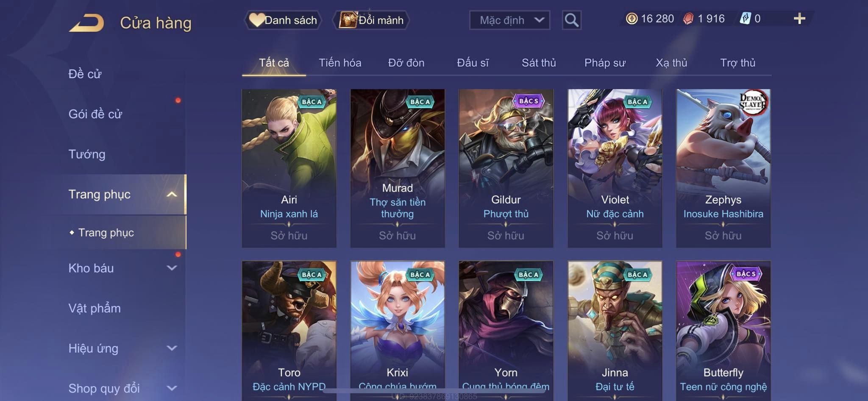
Task: Expand the Shop quy đổi section
Action: pyautogui.click(x=172, y=388)
